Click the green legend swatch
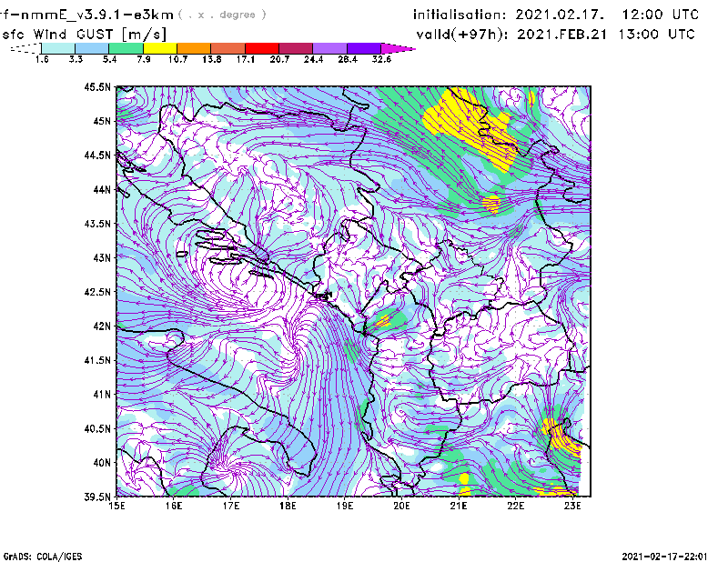The width and height of the screenshot is (728, 562). pos(126,48)
